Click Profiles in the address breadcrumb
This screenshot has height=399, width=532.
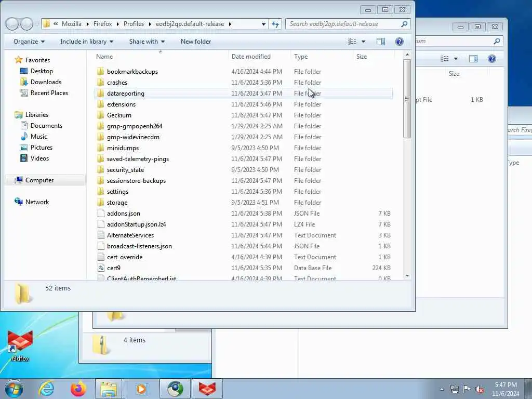(134, 24)
